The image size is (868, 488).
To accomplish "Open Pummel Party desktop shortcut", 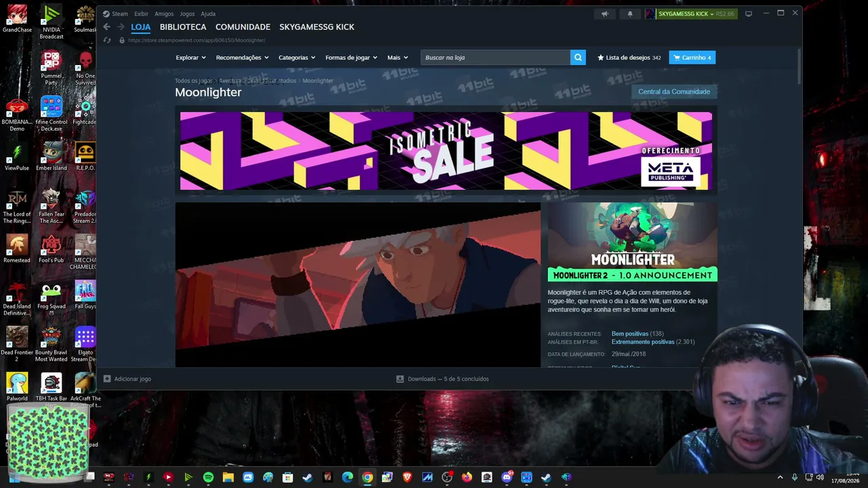I will (x=51, y=68).
